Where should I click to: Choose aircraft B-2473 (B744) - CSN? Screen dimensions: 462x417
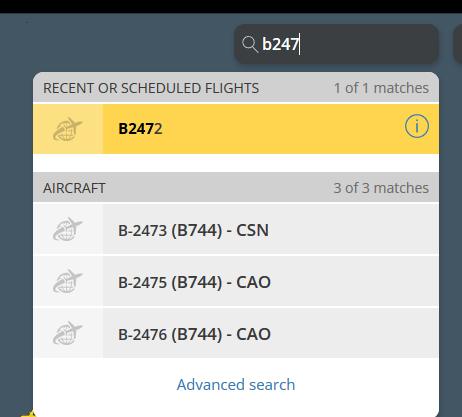[236, 229]
